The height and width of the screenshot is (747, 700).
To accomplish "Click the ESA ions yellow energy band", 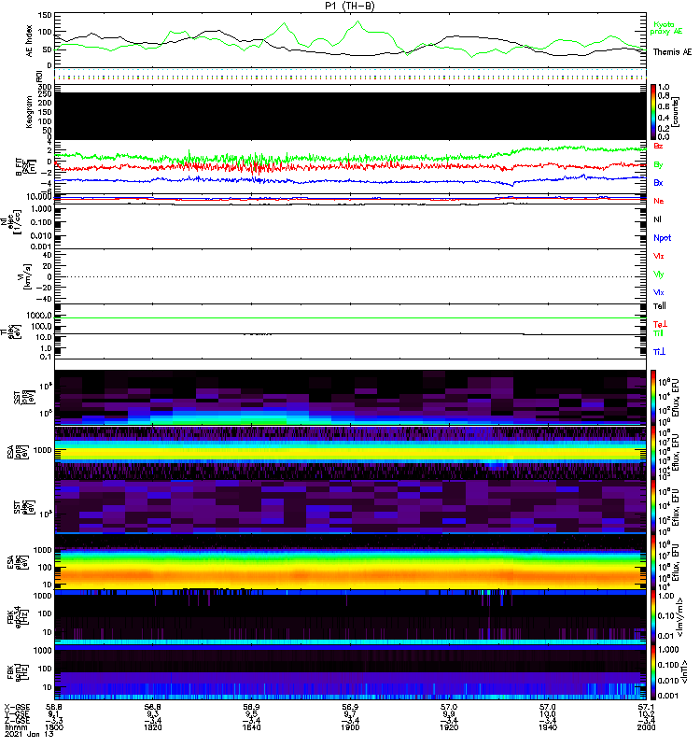I will [x=350, y=453].
